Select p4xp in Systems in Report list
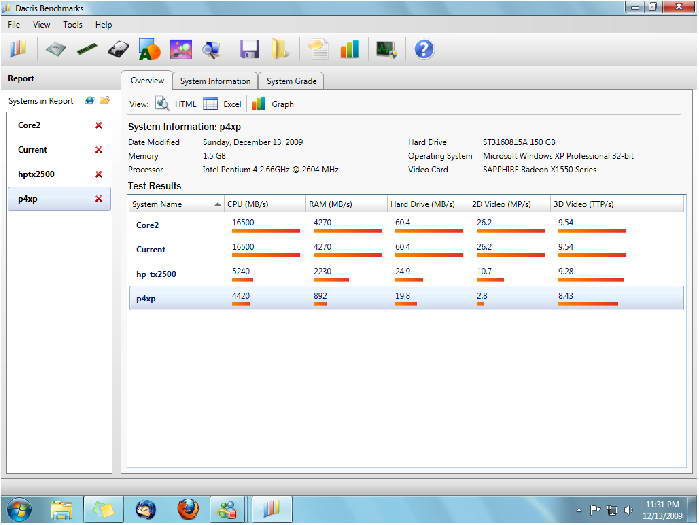Screen dimensions: 699x525 click(x=59, y=199)
